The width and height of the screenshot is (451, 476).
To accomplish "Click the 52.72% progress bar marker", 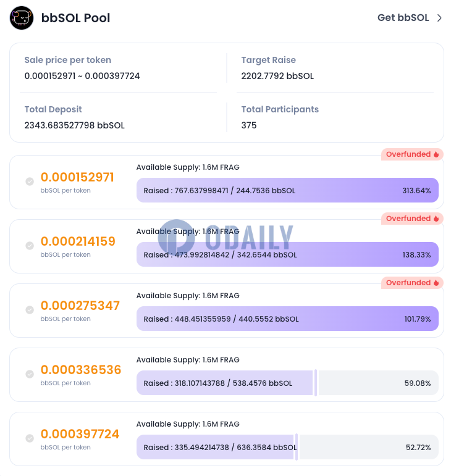I will pyautogui.click(x=297, y=447).
